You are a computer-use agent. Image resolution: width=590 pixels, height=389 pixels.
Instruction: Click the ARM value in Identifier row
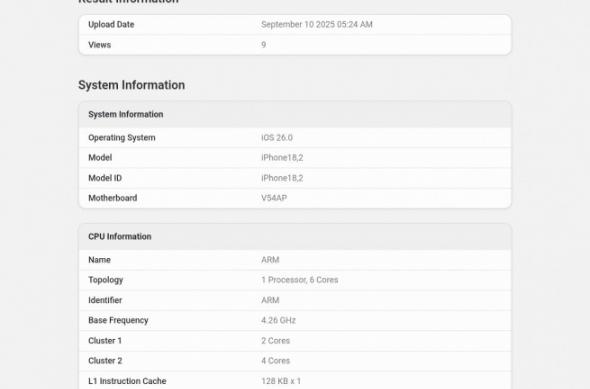[x=270, y=300]
